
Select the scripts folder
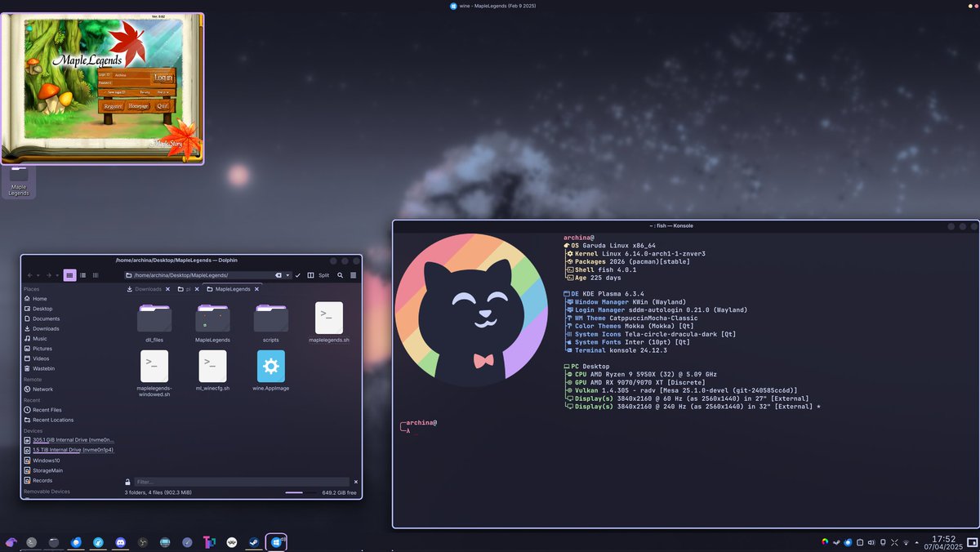[271, 323]
